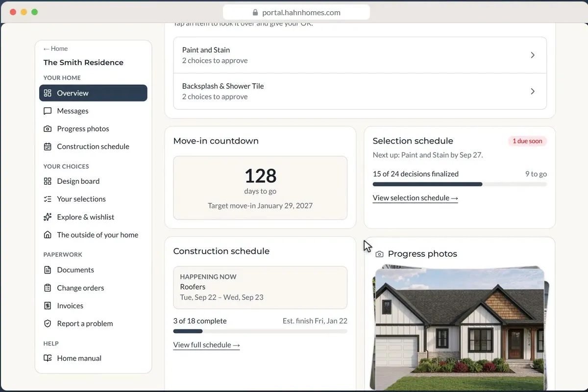588x392 pixels.
Task: Click the clipboard icon beside Change orders
Action: 48,288
